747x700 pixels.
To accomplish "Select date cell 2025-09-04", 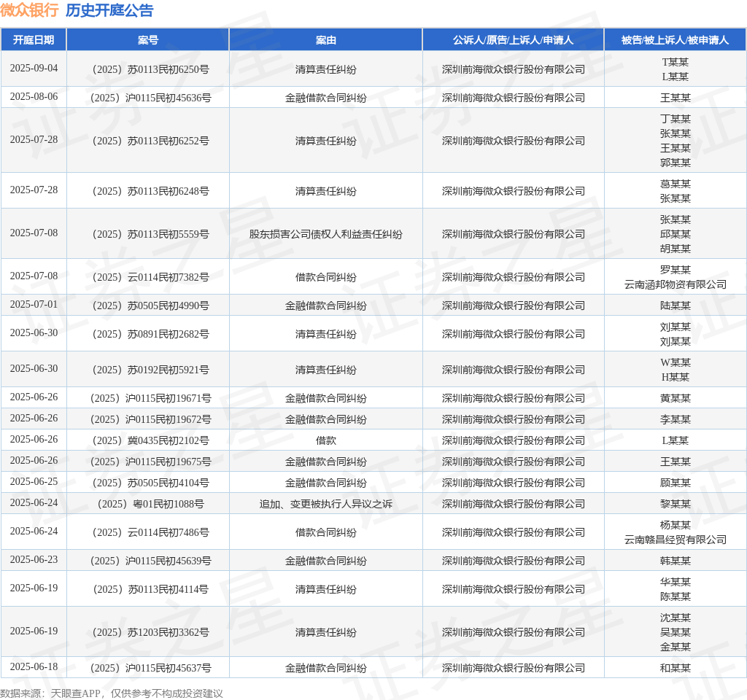I will (x=34, y=69).
